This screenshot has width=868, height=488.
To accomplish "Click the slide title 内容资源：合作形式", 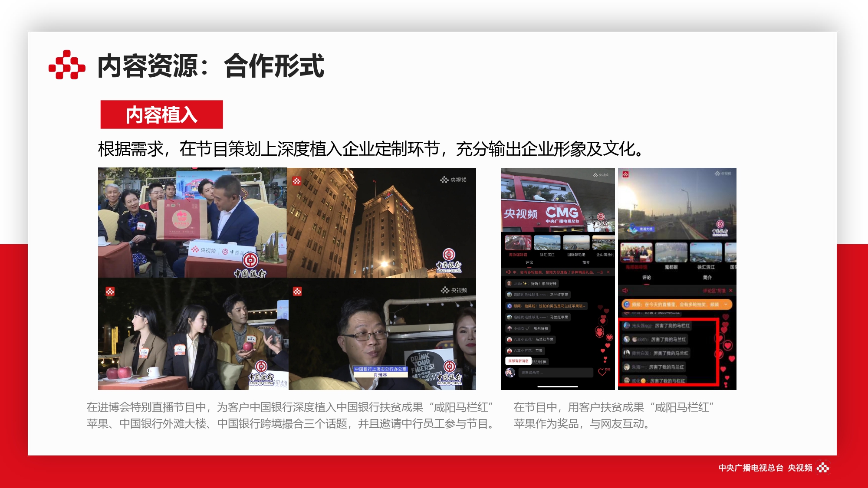I will [x=210, y=66].
